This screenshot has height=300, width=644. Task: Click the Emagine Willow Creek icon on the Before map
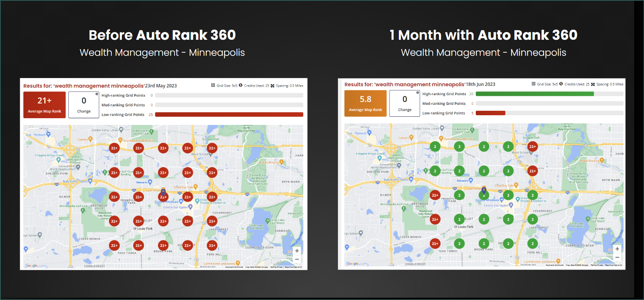(58, 160)
